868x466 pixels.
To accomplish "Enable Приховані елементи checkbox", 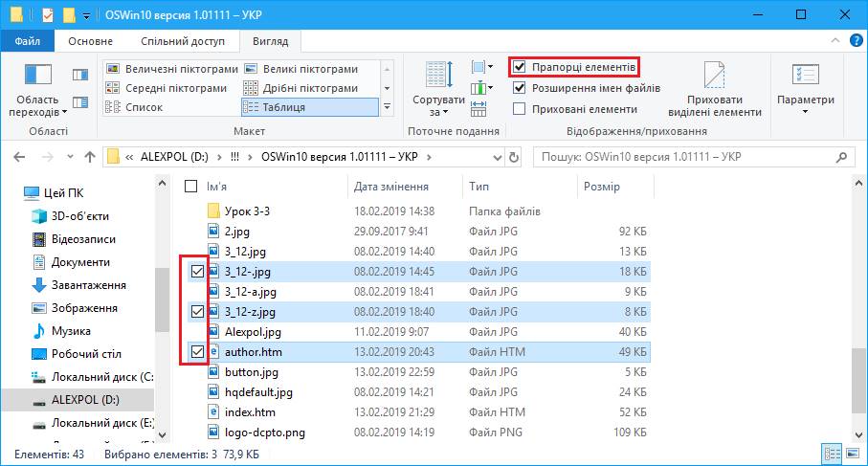I will pos(519,109).
